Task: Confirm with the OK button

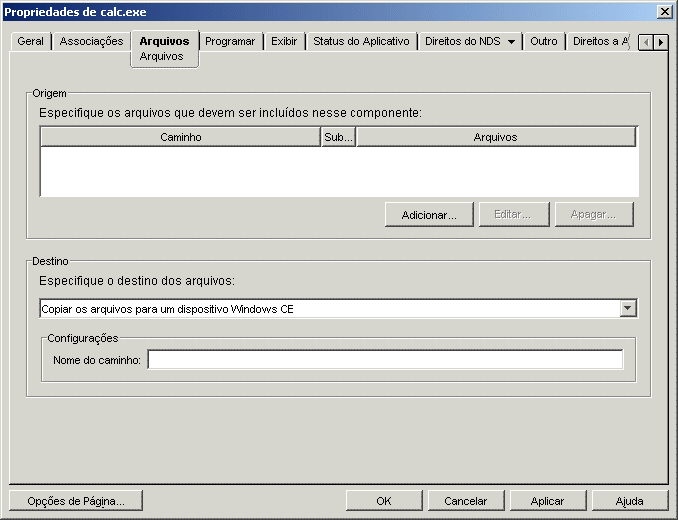Action: pyautogui.click(x=384, y=501)
